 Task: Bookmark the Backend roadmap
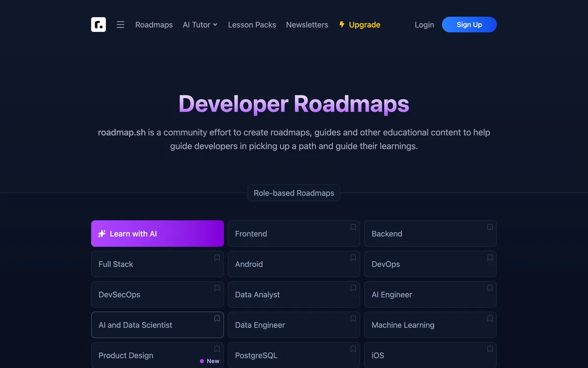click(490, 227)
